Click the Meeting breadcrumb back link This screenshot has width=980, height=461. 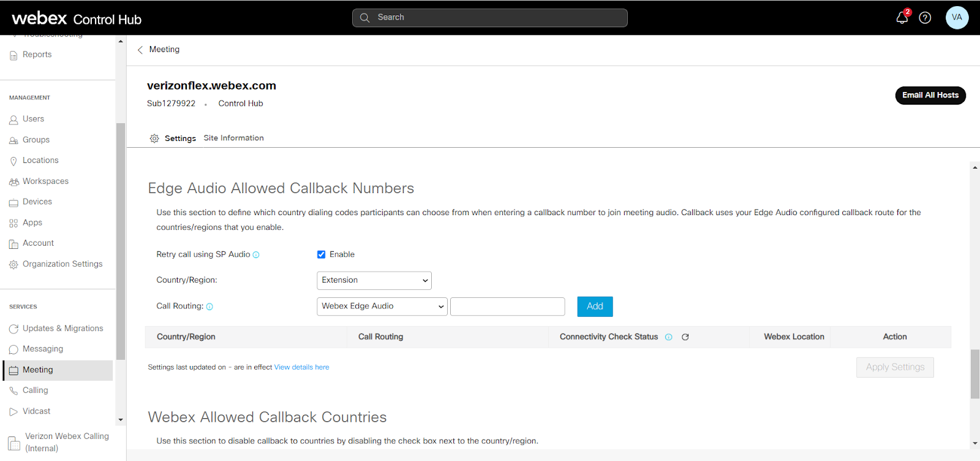click(x=164, y=50)
